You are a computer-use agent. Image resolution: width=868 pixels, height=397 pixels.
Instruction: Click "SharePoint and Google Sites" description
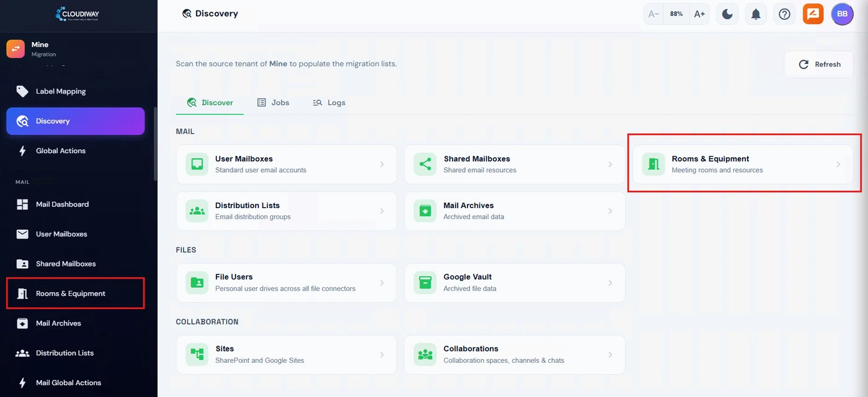(x=260, y=360)
